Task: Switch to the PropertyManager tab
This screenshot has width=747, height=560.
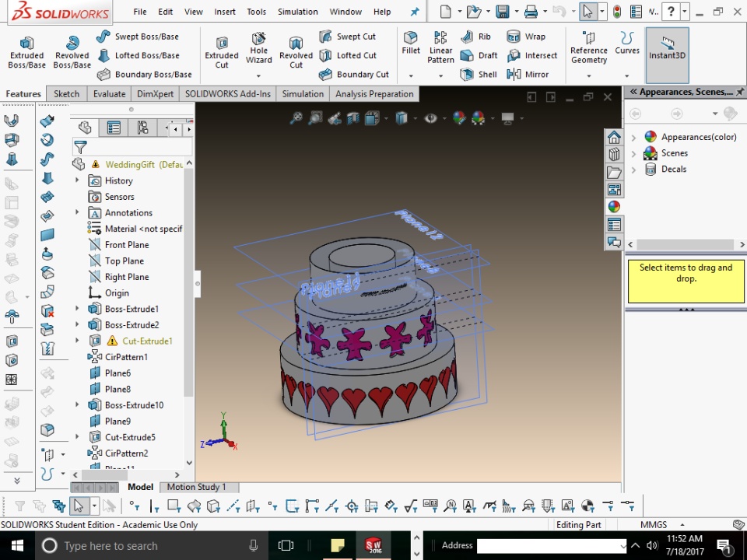Action: pos(114,128)
